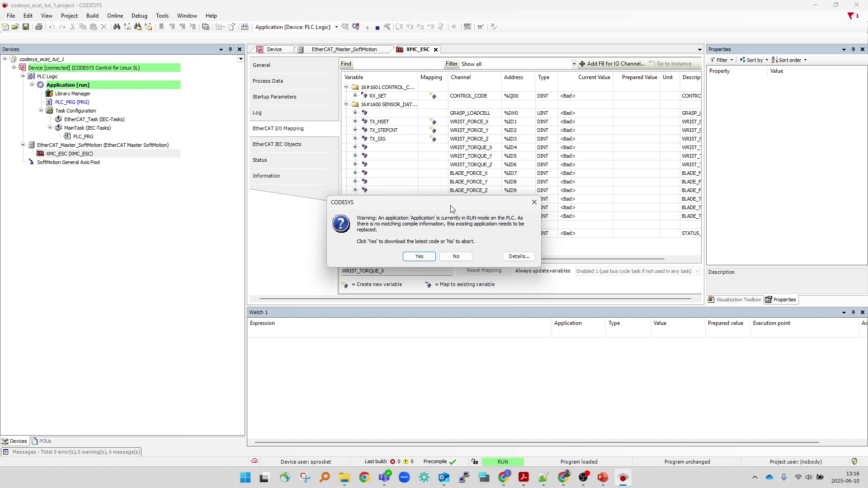Click the Print toolbar icon
The height and width of the screenshot is (488, 868).
point(39,27)
